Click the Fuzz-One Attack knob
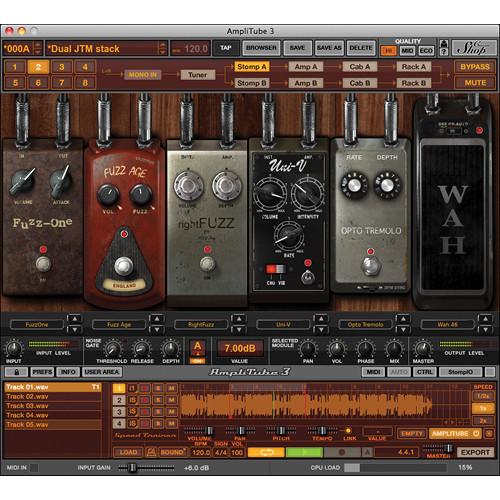 click(61, 182)
